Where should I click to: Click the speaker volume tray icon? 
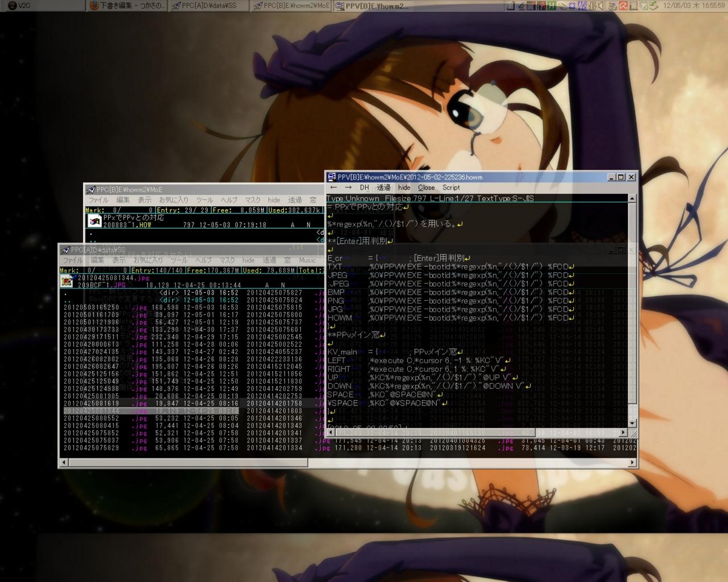[x=600, y=6]
